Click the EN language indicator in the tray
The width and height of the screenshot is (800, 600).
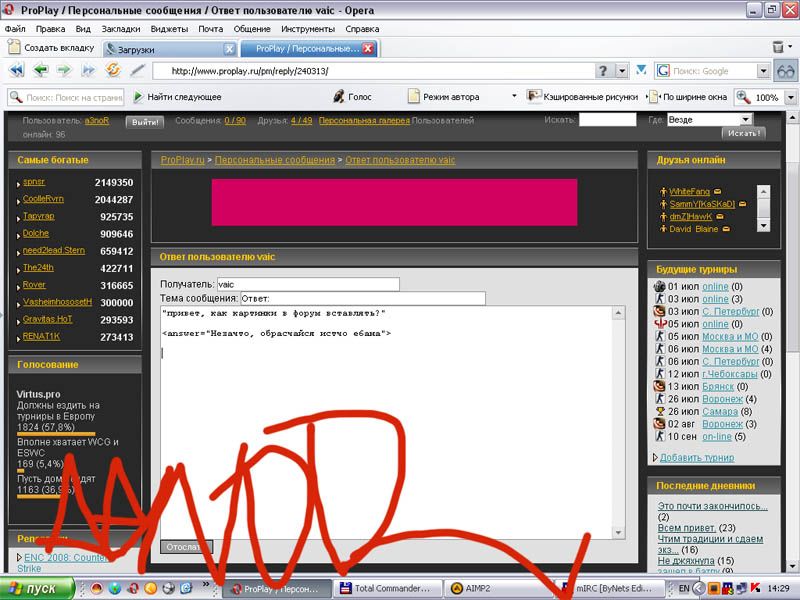click(x=684, y=588)
